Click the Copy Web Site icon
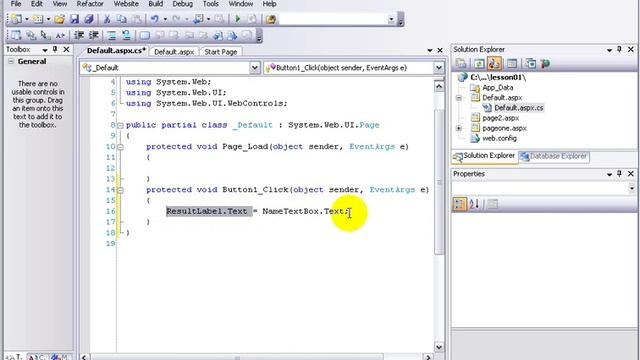 coord(531,64)
